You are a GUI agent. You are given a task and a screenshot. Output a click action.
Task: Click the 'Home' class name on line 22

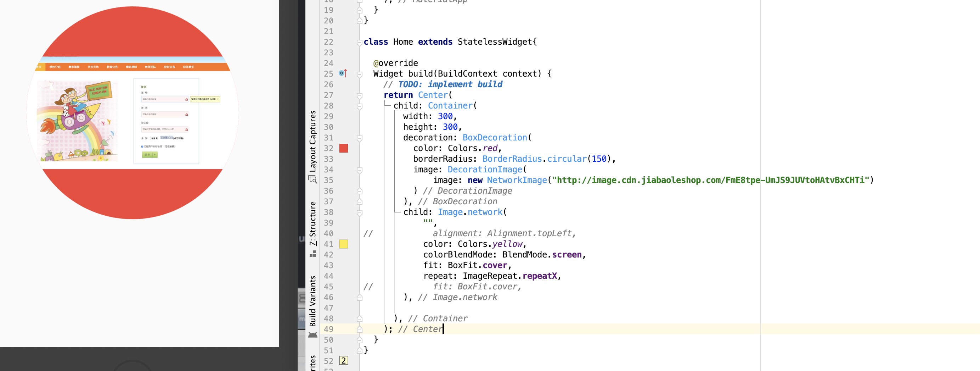pyautogui.click(x=403, y=42)
